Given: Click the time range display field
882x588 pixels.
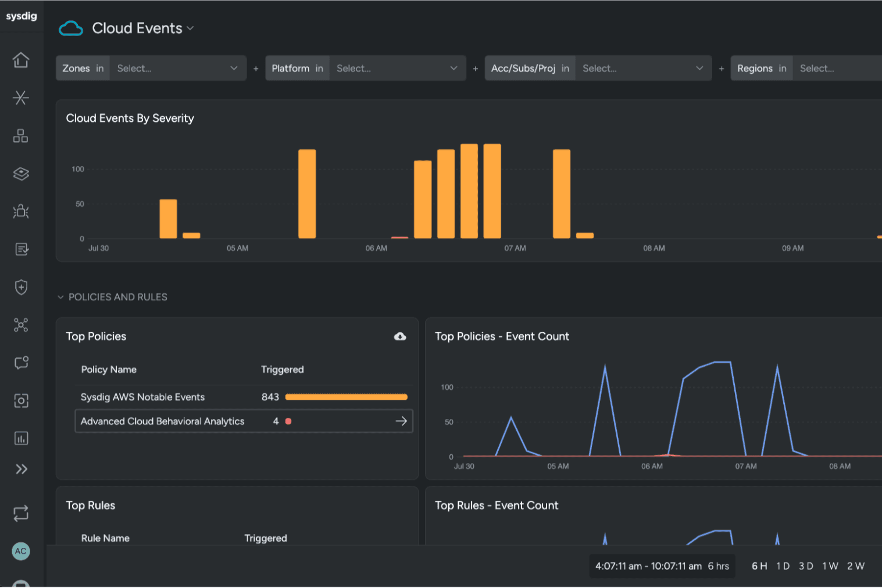Looking at the screenshot, I should click(x=662, y=566).
